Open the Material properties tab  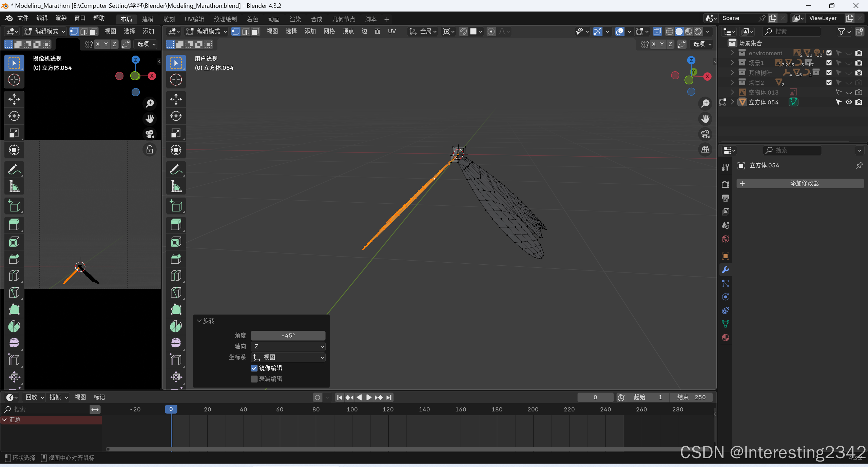pos(725,338)
